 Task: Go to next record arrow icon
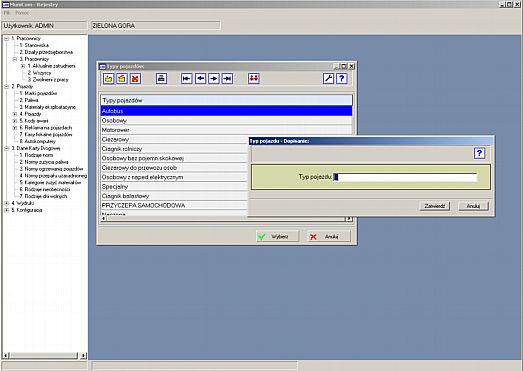click(x=214, y=79)
